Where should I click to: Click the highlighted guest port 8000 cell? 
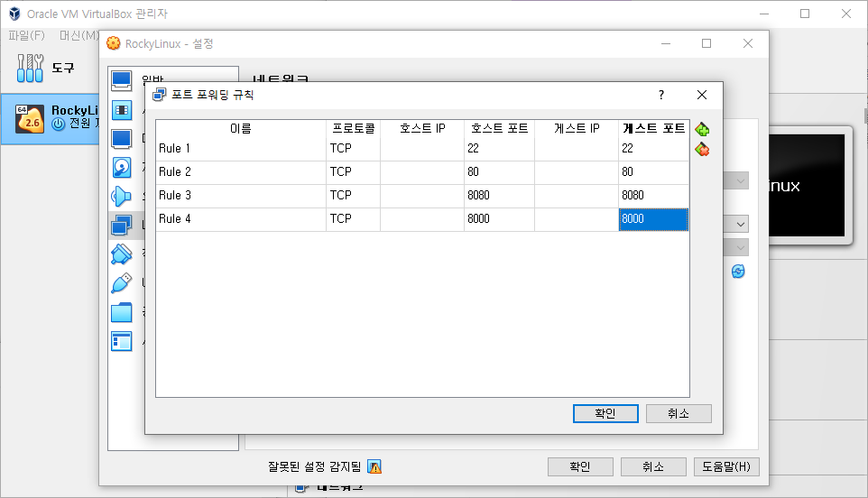point(654,219)
